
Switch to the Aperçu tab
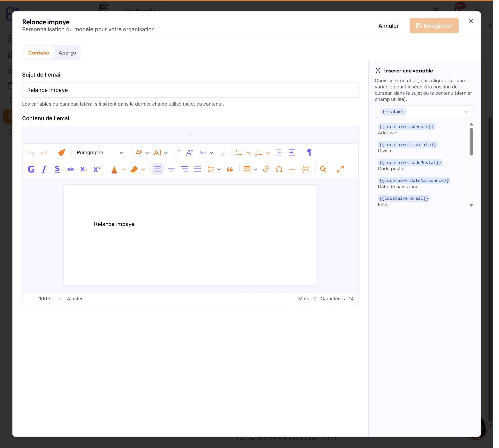67,53
